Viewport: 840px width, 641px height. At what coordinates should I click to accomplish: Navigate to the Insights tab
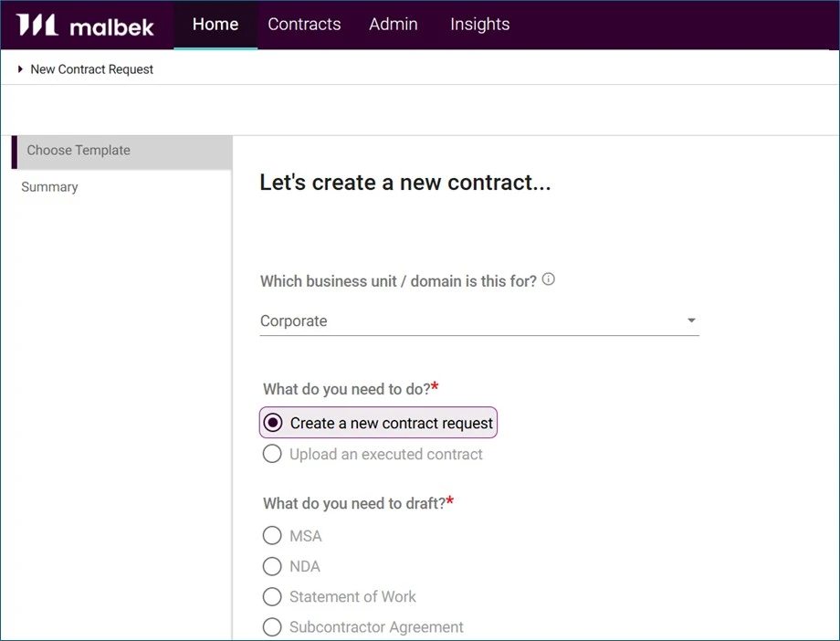(x=479, y=25)
